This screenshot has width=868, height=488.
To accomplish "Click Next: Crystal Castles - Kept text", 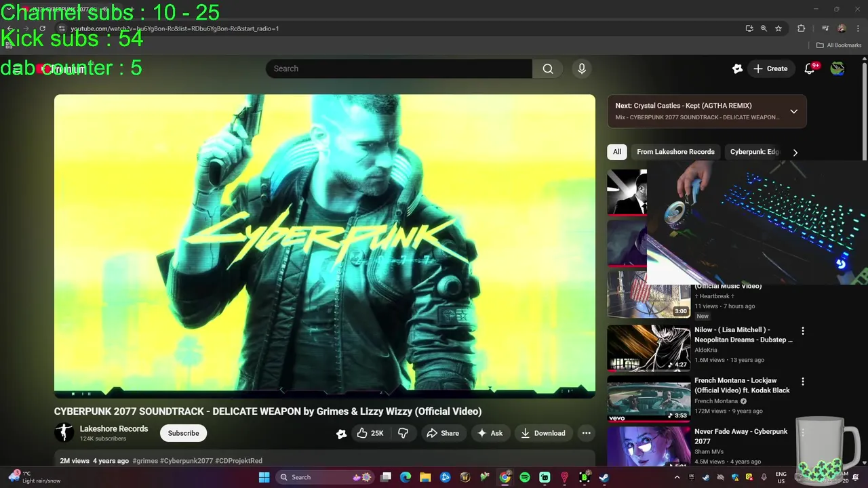I will tap(684, 106).
